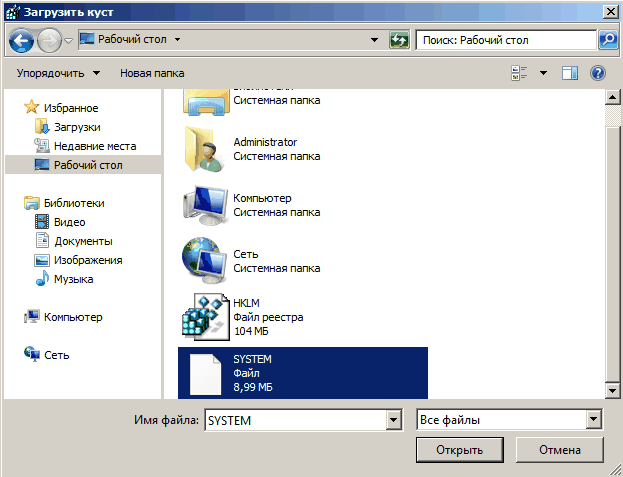Create a folder with Новая папка
The height and width of the screenshot is (477, 623).
[x=152, y=73]
